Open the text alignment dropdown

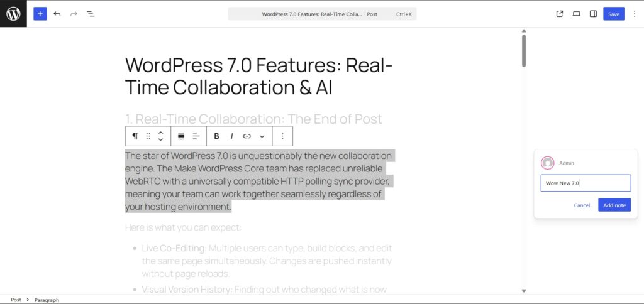pyautogui.click(x=196, y=136)
